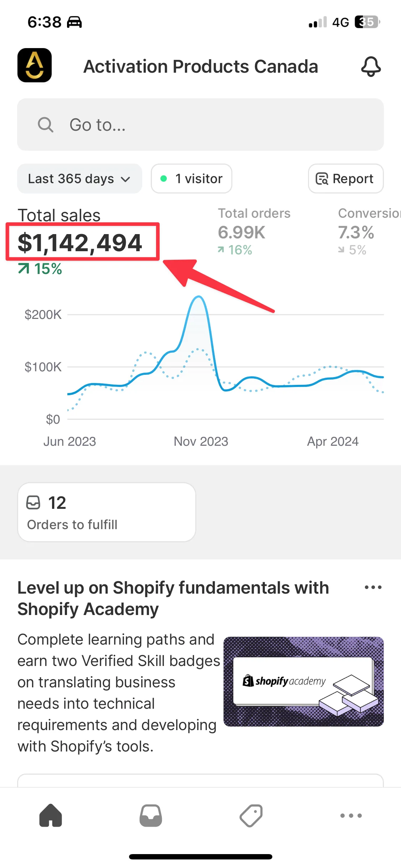Tap the inbox icon on orders card
The height and width of the screenshot is (868, 401).
pyautogui.click(x=33, y=503)
